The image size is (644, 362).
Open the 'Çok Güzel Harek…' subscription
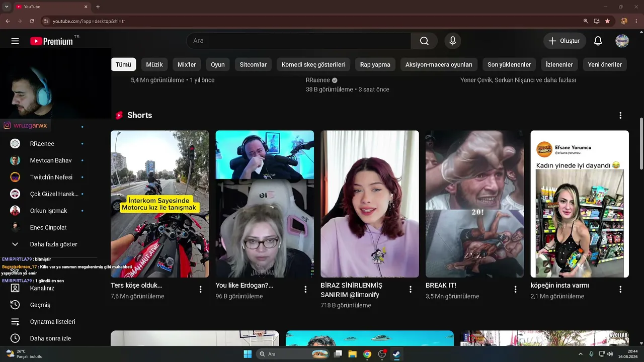[x=55, y=194]
